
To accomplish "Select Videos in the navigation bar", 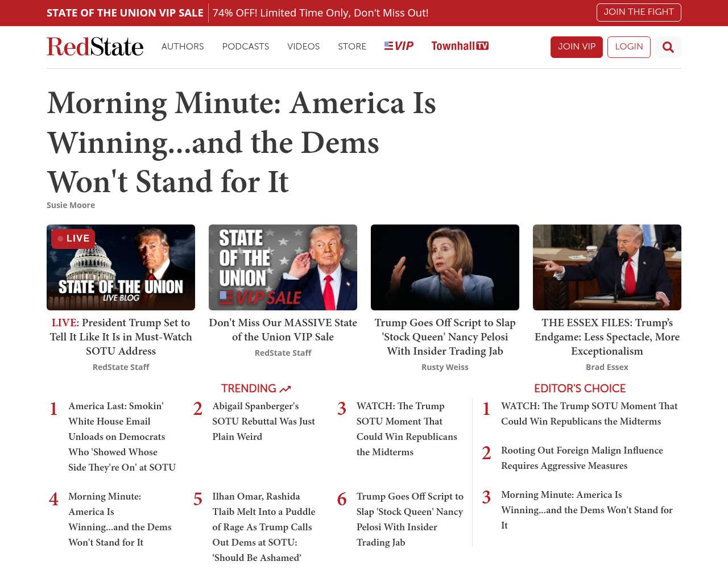I will click(303, 47).
